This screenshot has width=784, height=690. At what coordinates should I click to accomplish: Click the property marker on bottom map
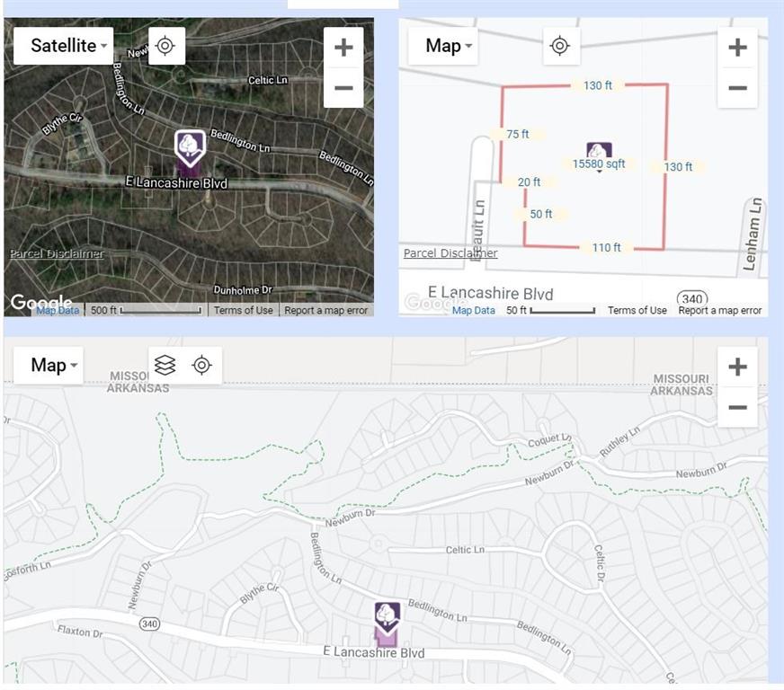tap(388, 620)
